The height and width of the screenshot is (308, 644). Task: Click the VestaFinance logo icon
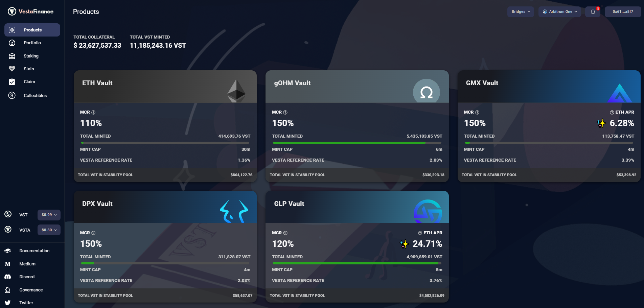point(12,11)
